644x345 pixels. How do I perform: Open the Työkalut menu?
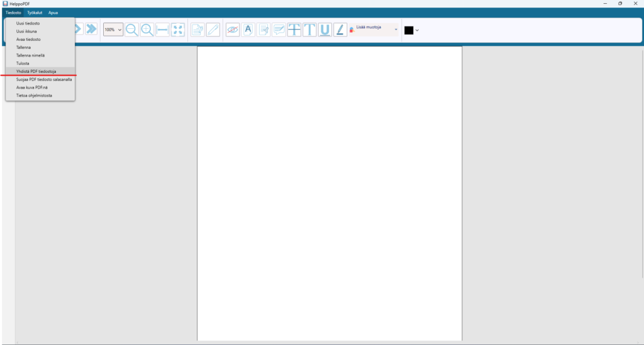pos(35,13)
